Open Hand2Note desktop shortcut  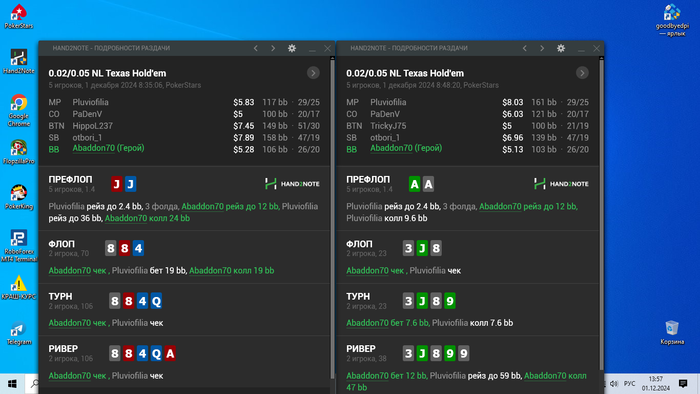(19, 61)
